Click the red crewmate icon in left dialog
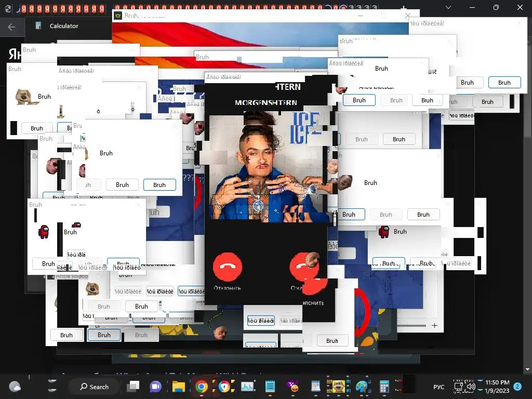The height and width of the screenshot is (399, 532). pos(44,232)
